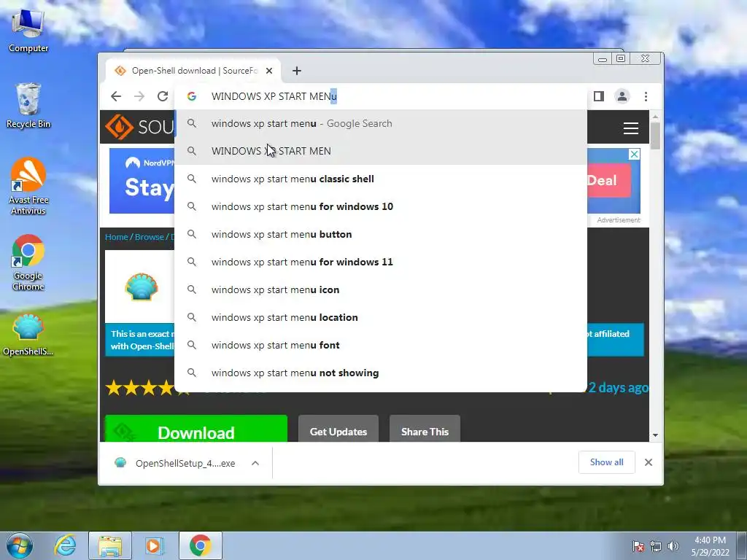Image resolution: width=747 pixels, height=560 pixels.
Task: Click the Deal button in the ad
Action: (608, 181)
